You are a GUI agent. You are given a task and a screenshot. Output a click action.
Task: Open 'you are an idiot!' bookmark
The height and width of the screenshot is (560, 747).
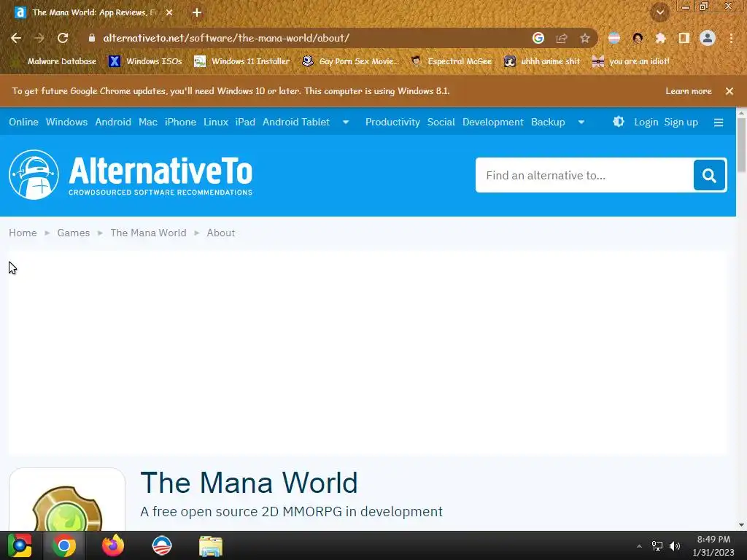[631, 61]
